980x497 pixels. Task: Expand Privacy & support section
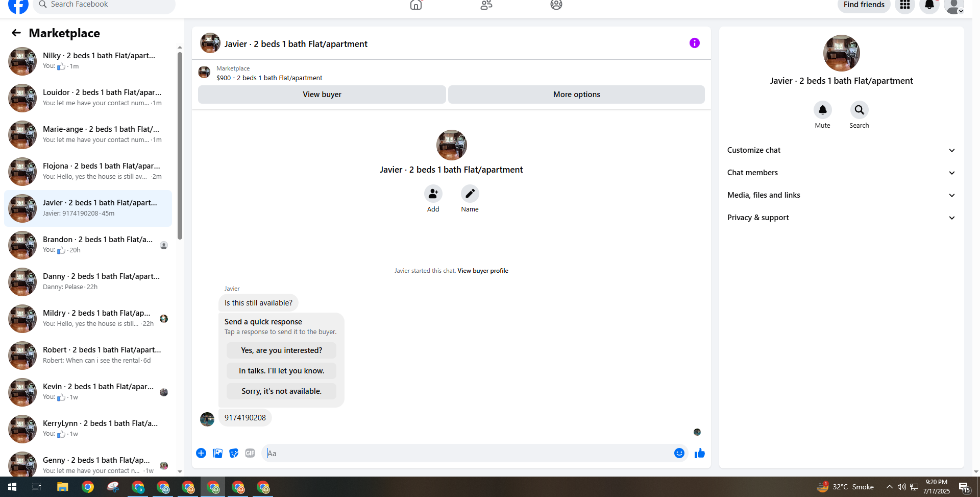pyautogui.click(x=841, y=218)
